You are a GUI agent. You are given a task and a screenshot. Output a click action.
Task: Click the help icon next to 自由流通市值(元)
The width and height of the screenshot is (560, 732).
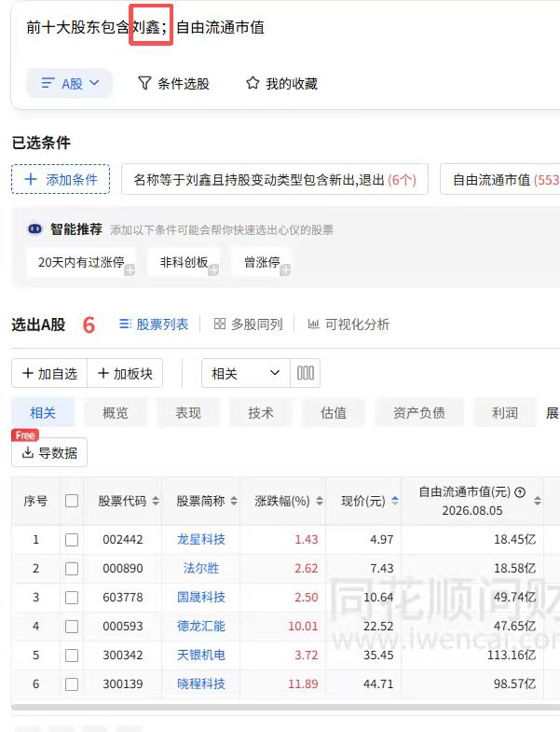520,491
